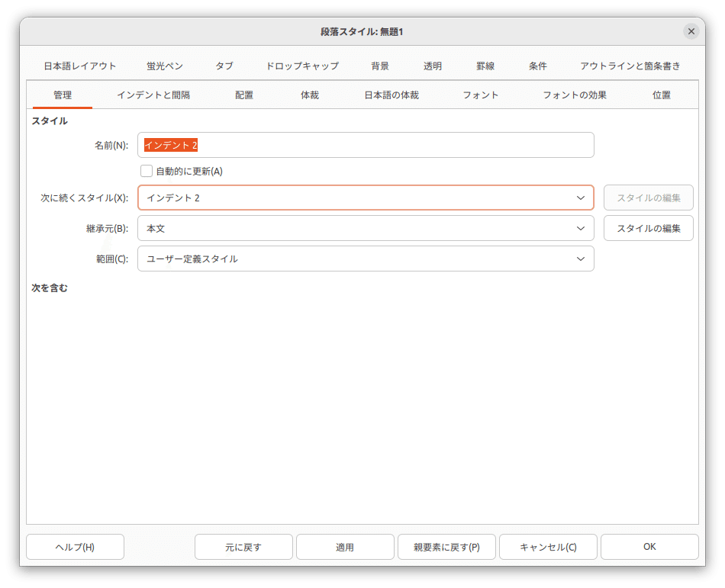Select the 条件 tab
The height and width of the screenshot is (588, 725).
point(538,66)
